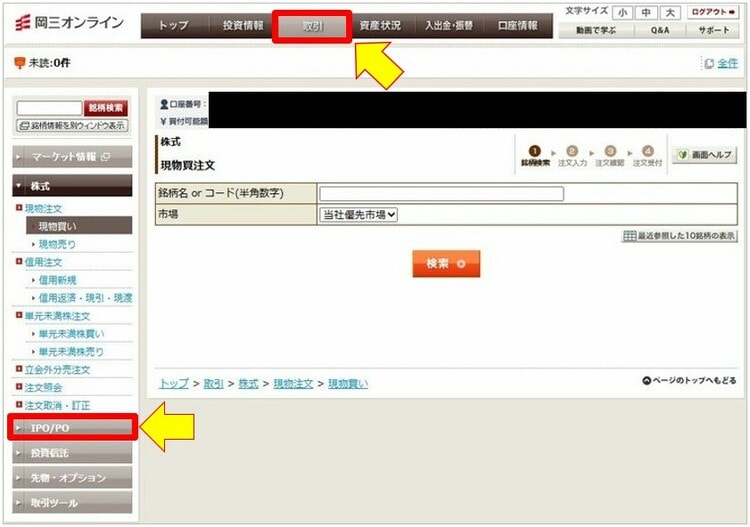Open 単元未満株買い in the sidebar

[71, 334]
